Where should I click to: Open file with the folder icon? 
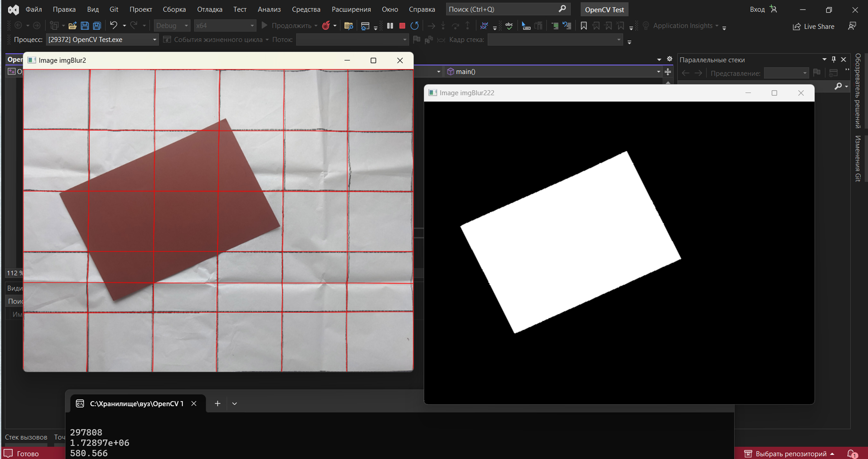pyautogui.click(x=72, y=26)
